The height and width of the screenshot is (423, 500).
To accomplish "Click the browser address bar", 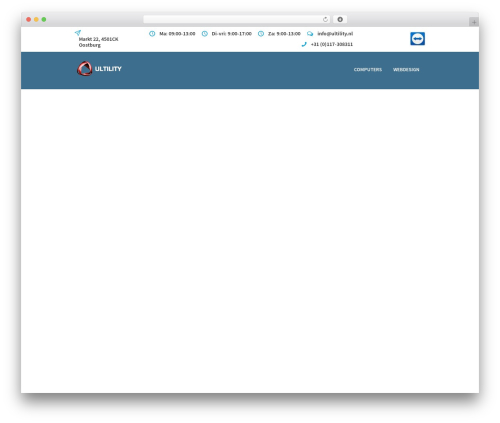I will [237, 20].
